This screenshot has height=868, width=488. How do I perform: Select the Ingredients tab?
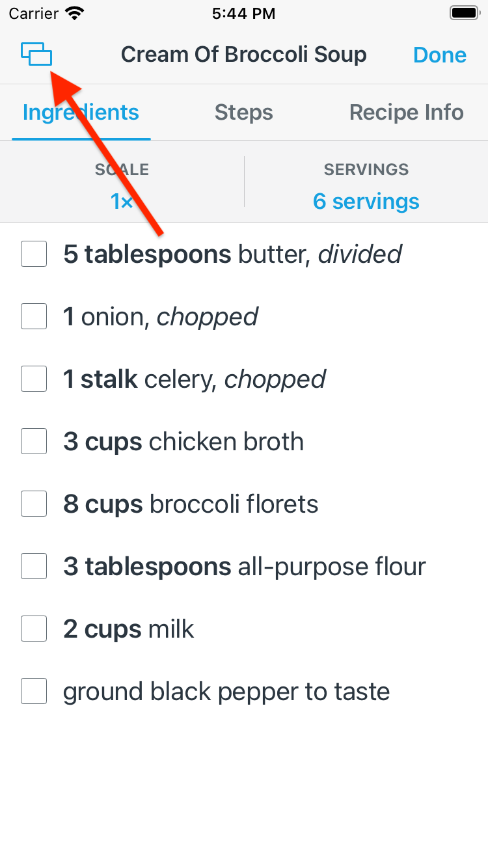pos(81,113)
